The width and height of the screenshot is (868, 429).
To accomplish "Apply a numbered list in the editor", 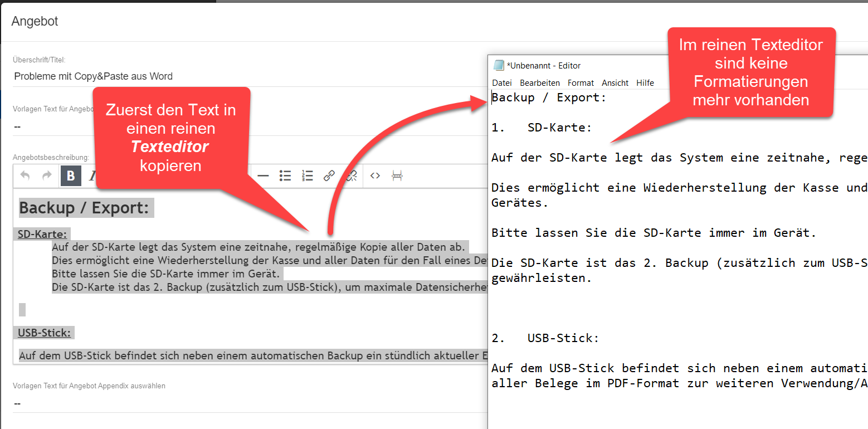I will click(x=307, y=176).
